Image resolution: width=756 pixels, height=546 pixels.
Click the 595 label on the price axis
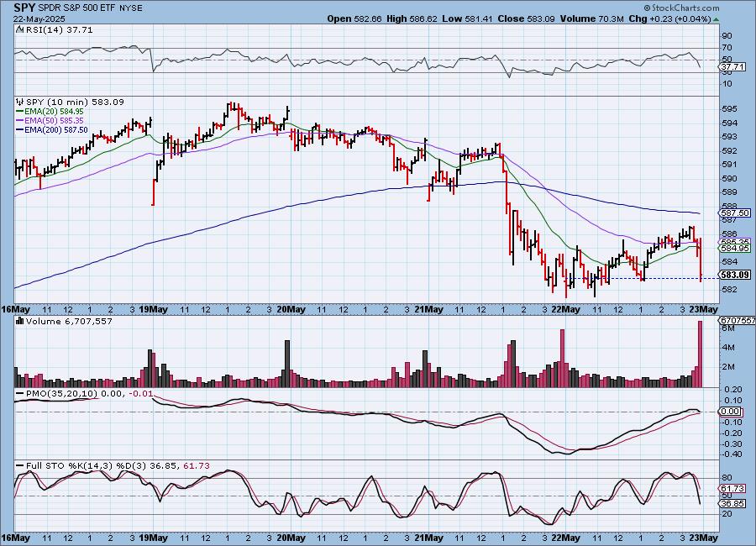[729, 109]
